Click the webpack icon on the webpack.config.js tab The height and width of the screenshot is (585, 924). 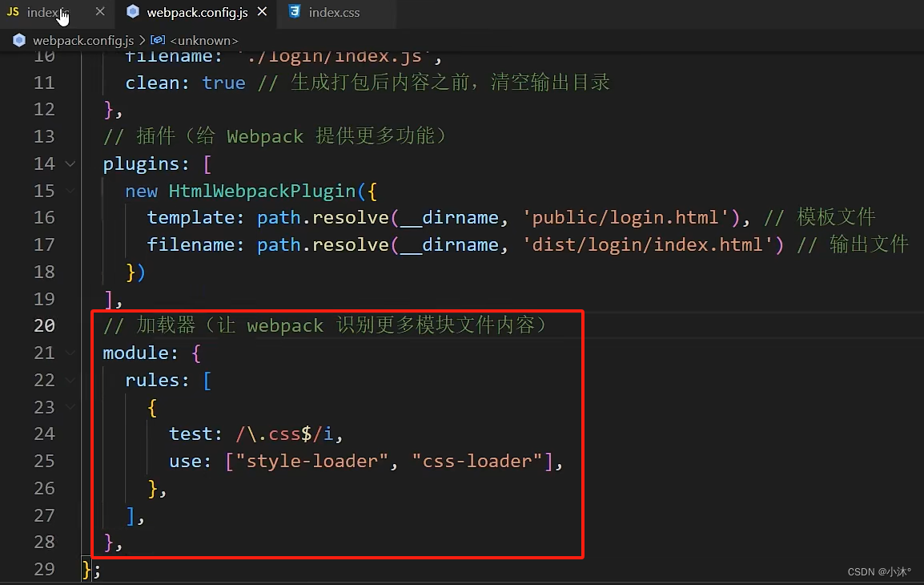[x=133, y=12]
